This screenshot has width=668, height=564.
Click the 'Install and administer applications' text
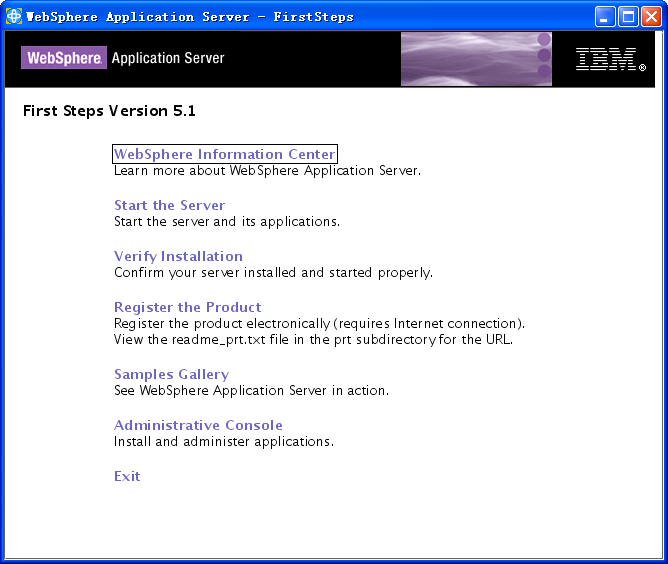click(223, 441)
